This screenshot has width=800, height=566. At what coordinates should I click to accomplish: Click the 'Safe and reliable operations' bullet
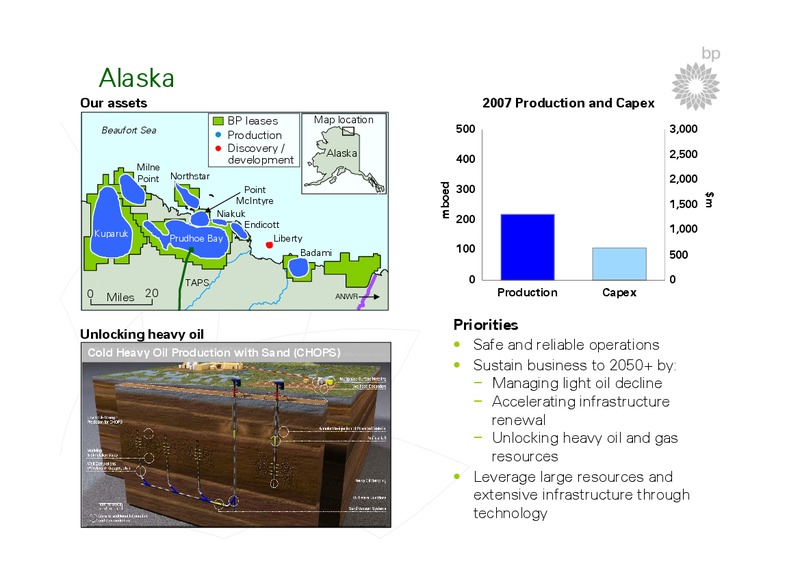click(566, 345)
